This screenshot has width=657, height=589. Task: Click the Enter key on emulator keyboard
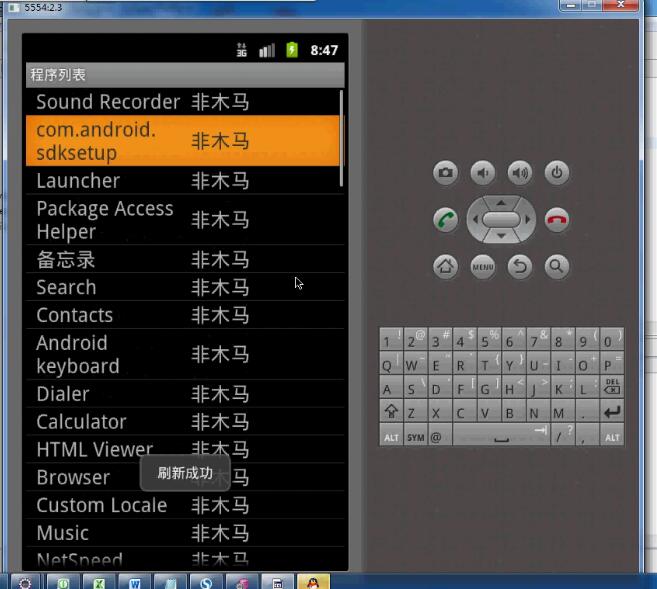coord(612,412)
